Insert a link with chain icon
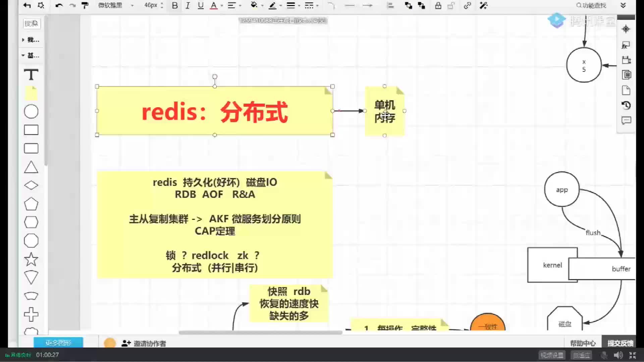Image resolution: width=644 pixels, height=362 pixels. coord(467,5)
